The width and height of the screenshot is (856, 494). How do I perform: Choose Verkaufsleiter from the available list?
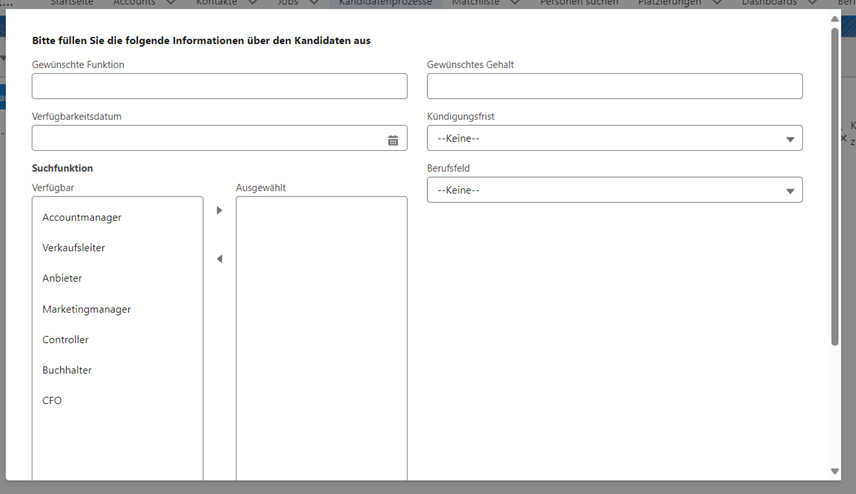pos(74,248)
